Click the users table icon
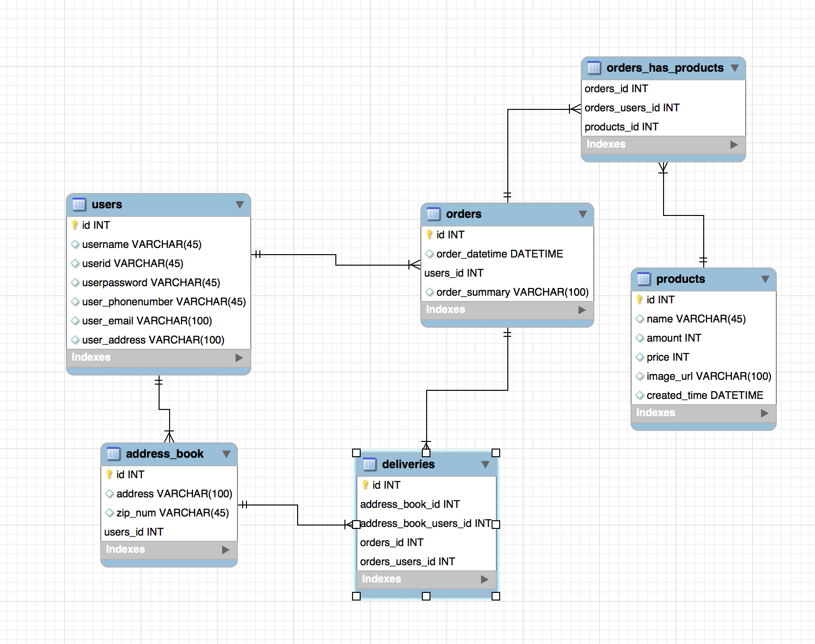 79,204
